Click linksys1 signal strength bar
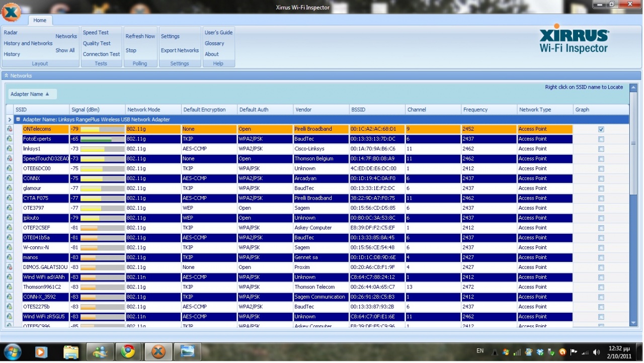The width and height of the screenshot is (644, 363). click(x=102, y=149)
